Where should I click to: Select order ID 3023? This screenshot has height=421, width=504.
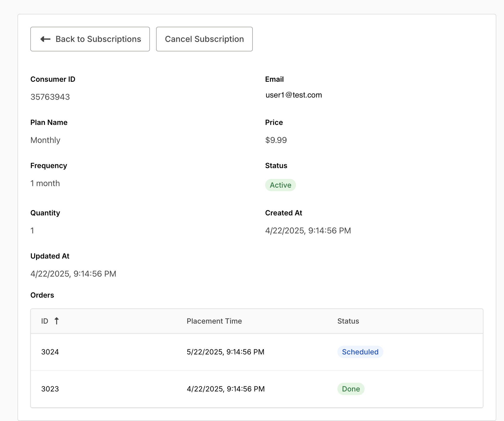click(50, 389)
